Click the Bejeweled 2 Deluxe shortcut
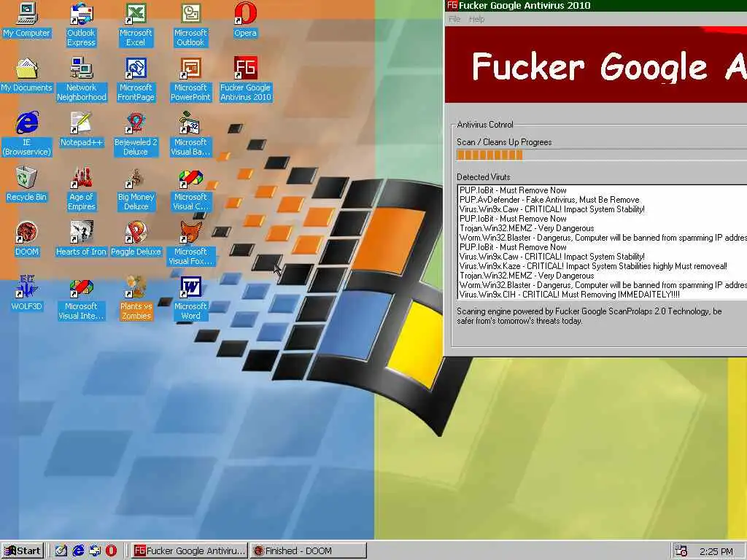 [x=136, y=134]
